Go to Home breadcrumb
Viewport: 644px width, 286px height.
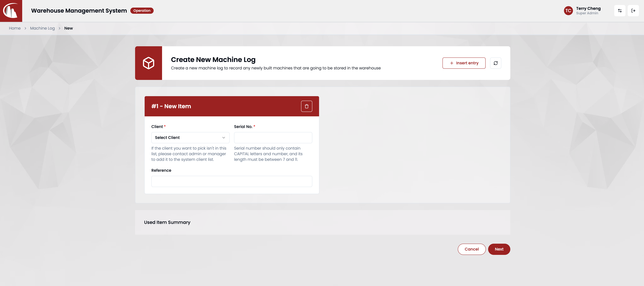(15, 28)
